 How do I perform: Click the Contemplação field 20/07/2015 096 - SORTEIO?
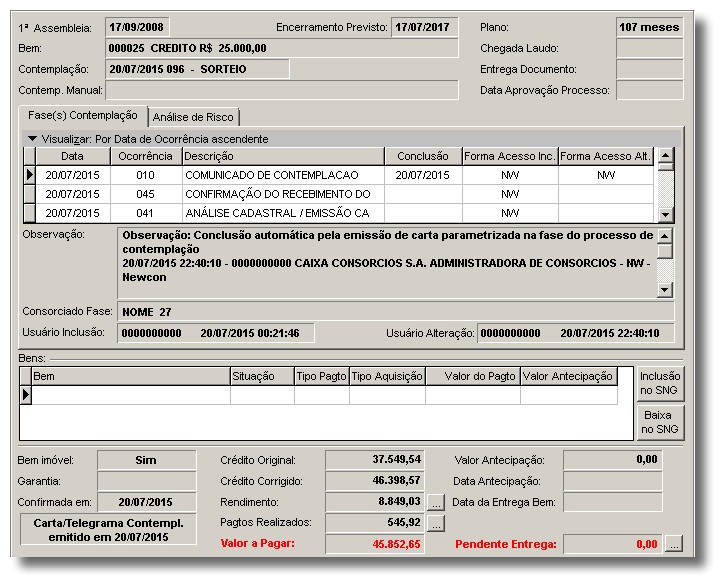tap(197, 69)
